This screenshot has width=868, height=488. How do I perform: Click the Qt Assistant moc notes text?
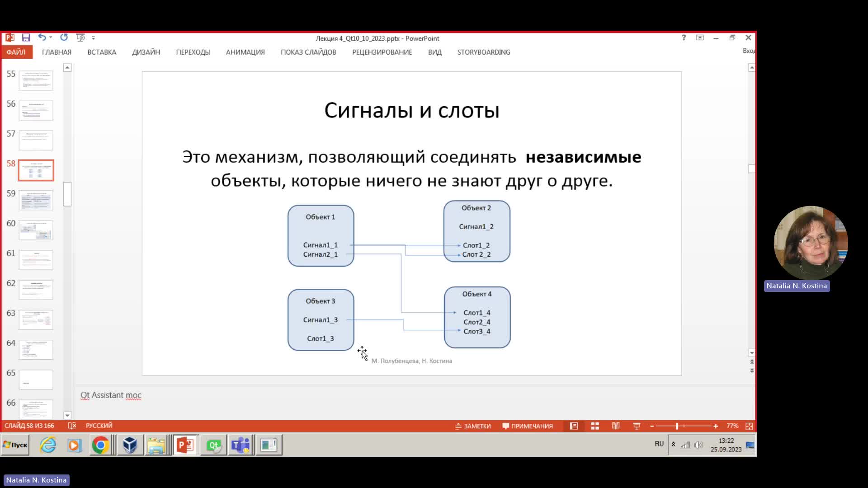point(111,395)
